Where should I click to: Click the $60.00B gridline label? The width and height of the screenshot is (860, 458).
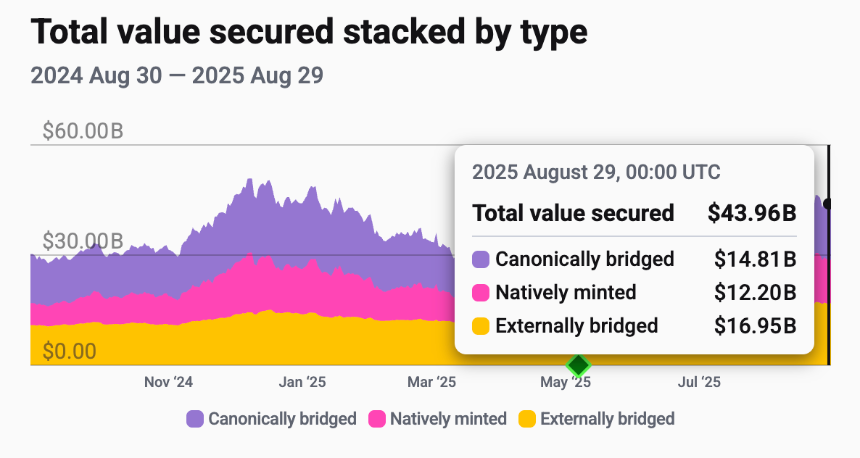click(83, 131)
